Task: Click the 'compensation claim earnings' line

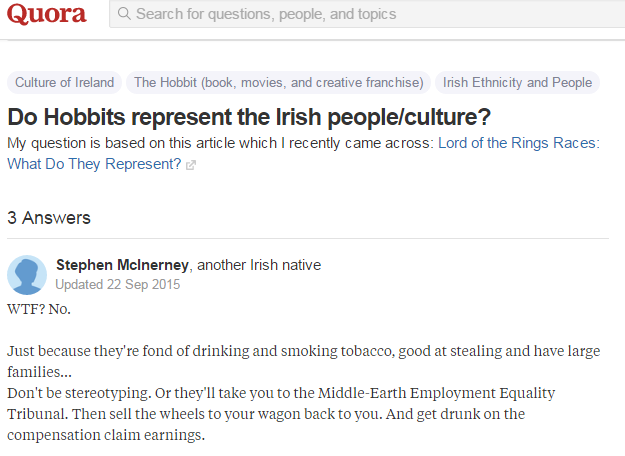Action: [x=105, y=436]
